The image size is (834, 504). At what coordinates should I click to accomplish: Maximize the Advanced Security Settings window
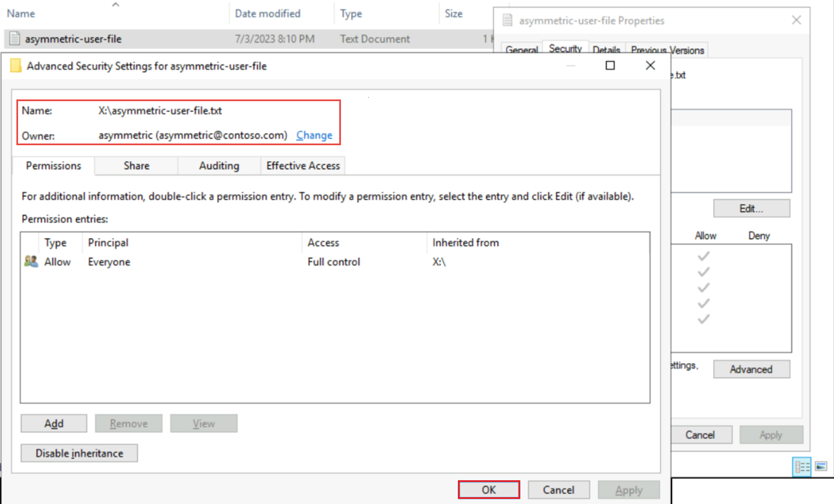tap(610, 66)
